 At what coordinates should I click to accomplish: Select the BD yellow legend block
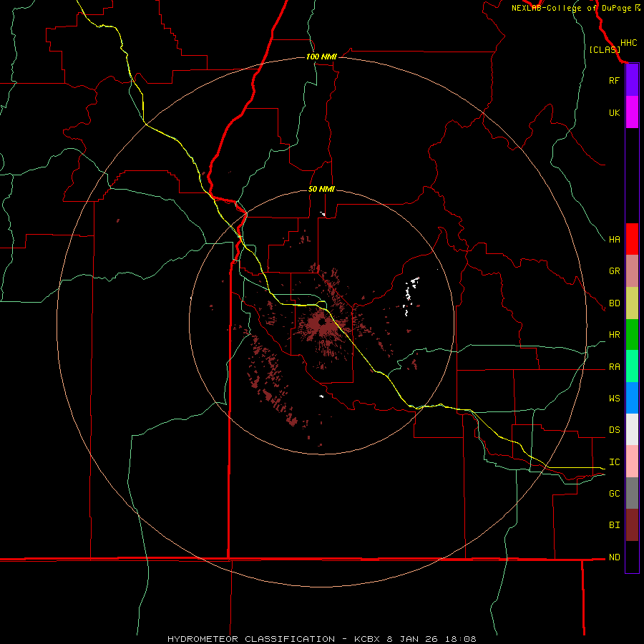632,303
